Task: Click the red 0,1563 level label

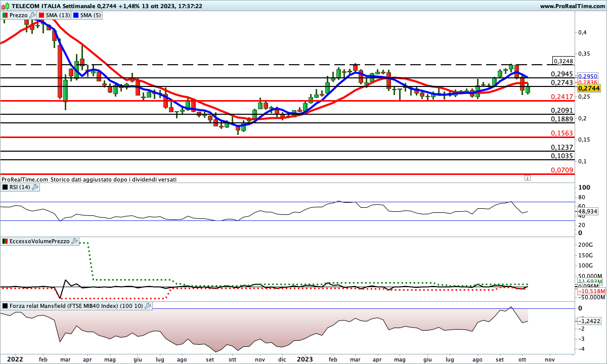Action: pyautogui.click(x=561, y=133)
